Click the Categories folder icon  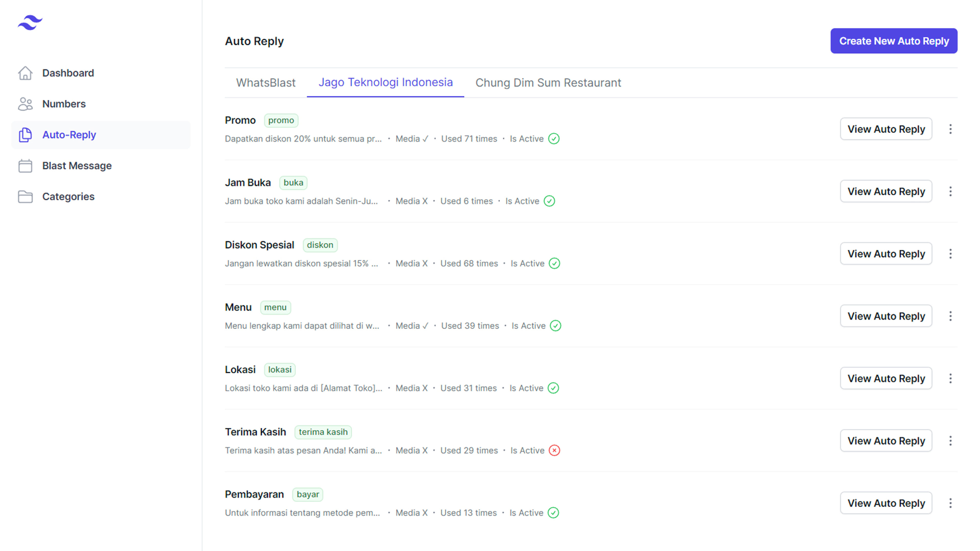click(25, 197)
